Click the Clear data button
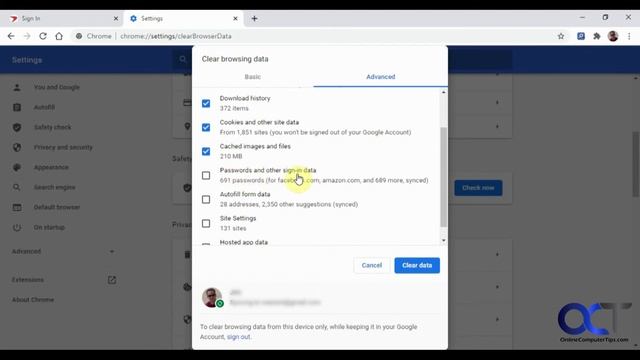640x360 pixels. 417,265
